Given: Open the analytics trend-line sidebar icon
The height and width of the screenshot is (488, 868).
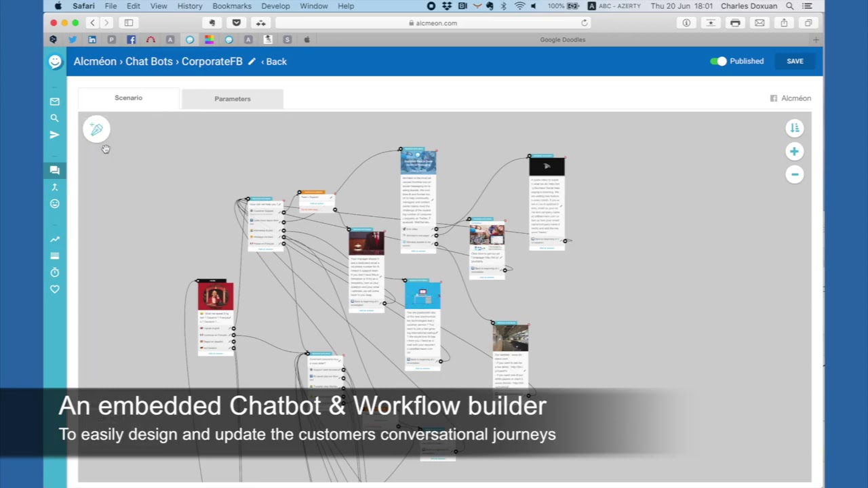Looking at the screenshot, I should 55,239.
